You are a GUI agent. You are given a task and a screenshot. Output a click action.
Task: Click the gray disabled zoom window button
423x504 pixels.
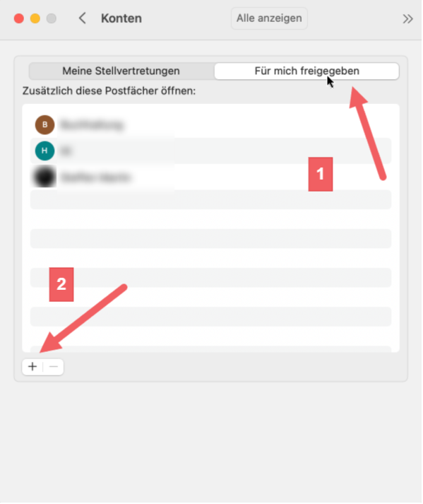pos(52,18)
